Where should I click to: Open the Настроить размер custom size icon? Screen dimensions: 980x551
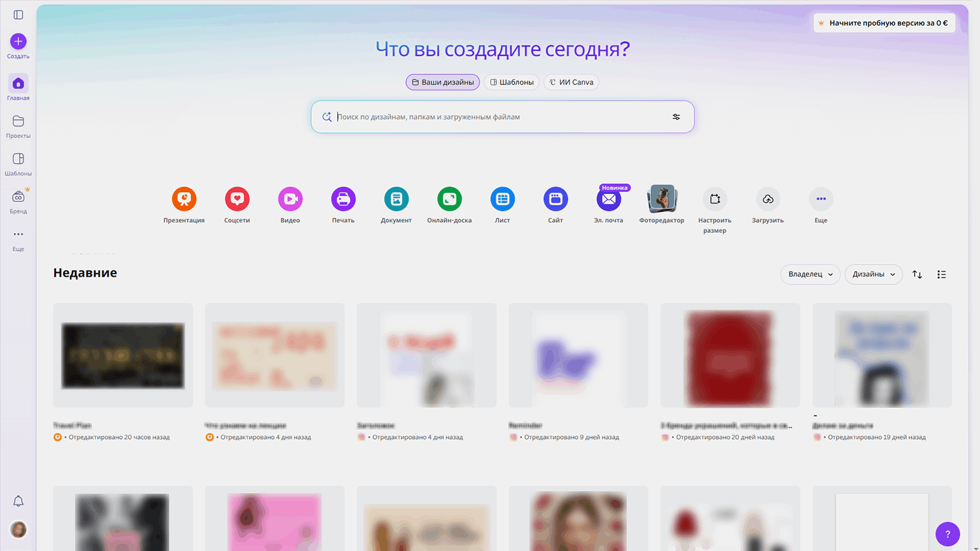[715, 199]
